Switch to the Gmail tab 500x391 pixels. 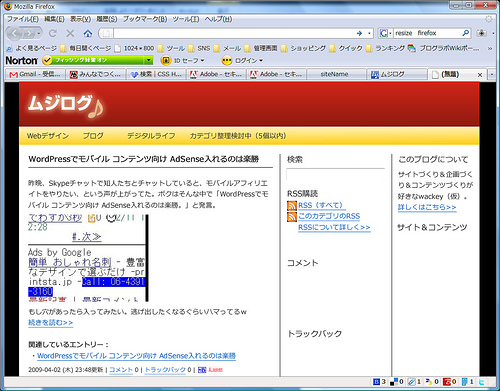tap(35, 74)
